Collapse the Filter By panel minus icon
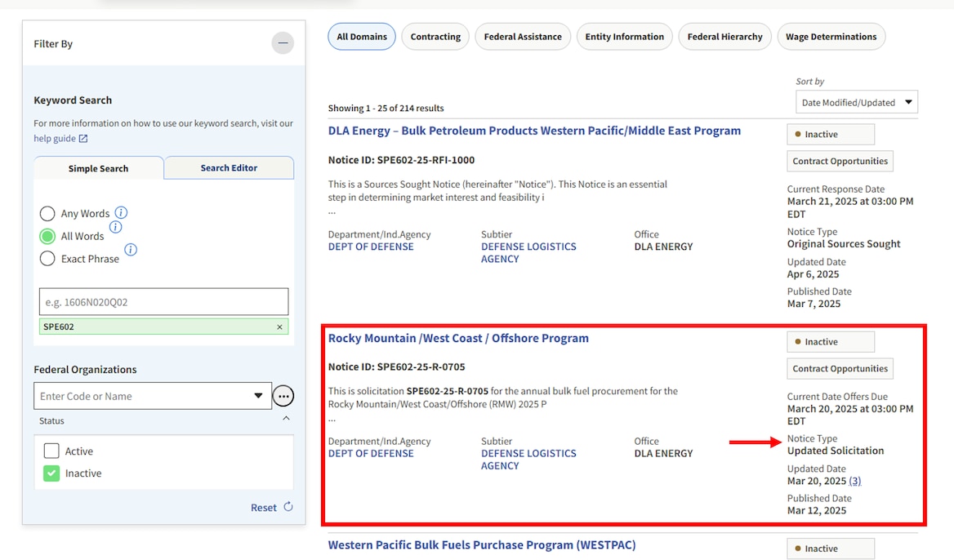The height and width of the screenshot is (560, 954). pos(283,43)
